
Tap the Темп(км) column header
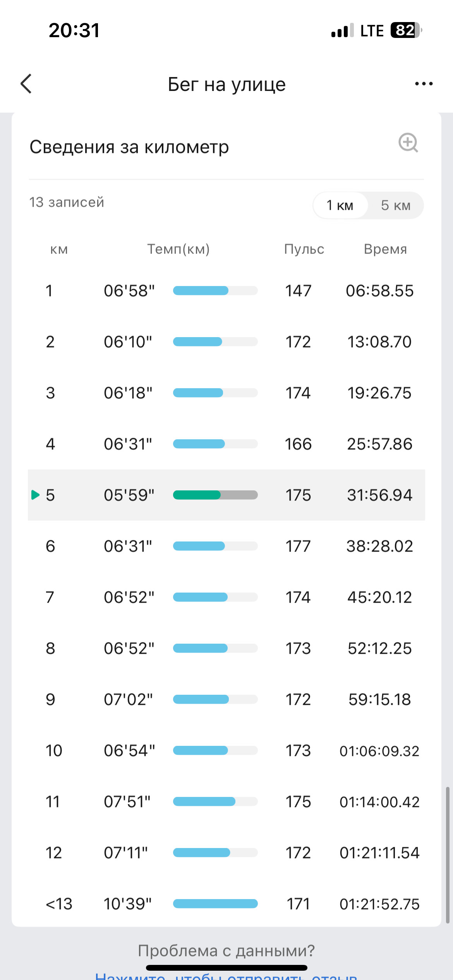(x=178, y=249)
